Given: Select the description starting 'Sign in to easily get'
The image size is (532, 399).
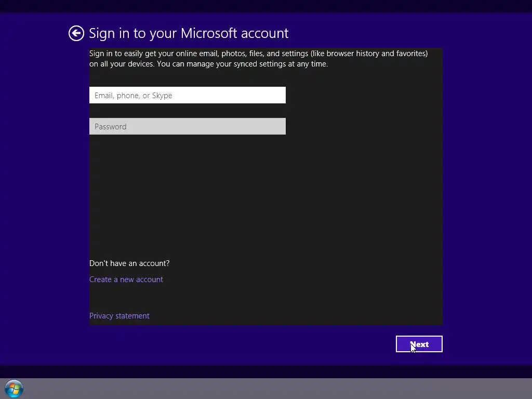Looking at the screenshot, I should [x=259, y=59].
